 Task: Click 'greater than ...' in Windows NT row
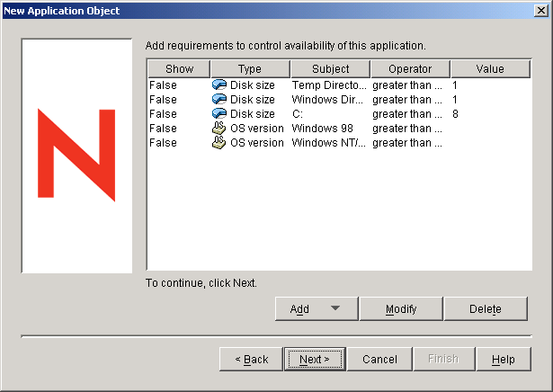[407, 143]
